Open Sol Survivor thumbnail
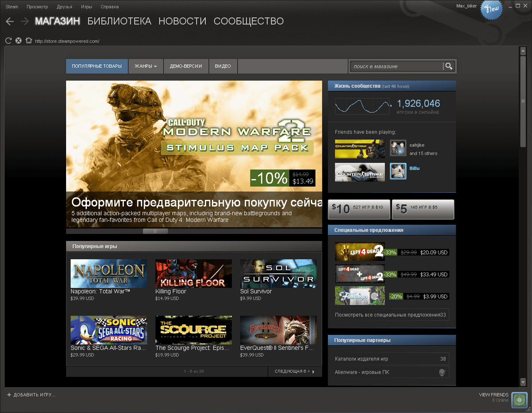 point(278,273)
